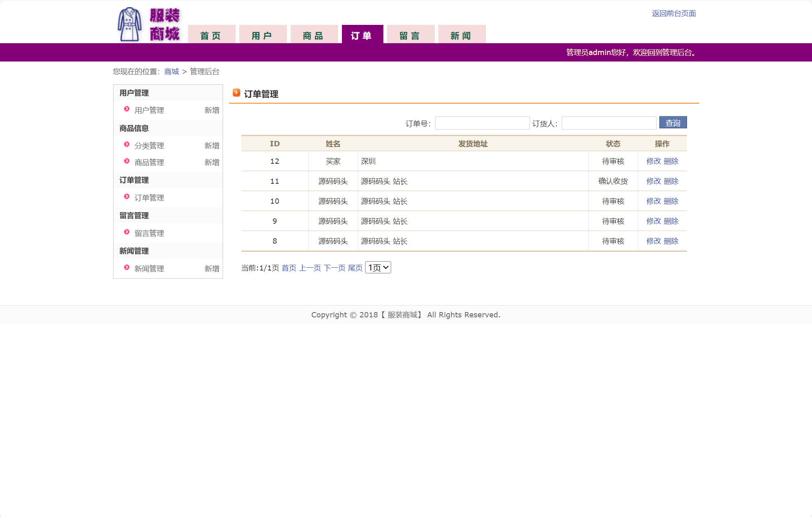Go to the 用户 navigation tab

coord(263,35)
